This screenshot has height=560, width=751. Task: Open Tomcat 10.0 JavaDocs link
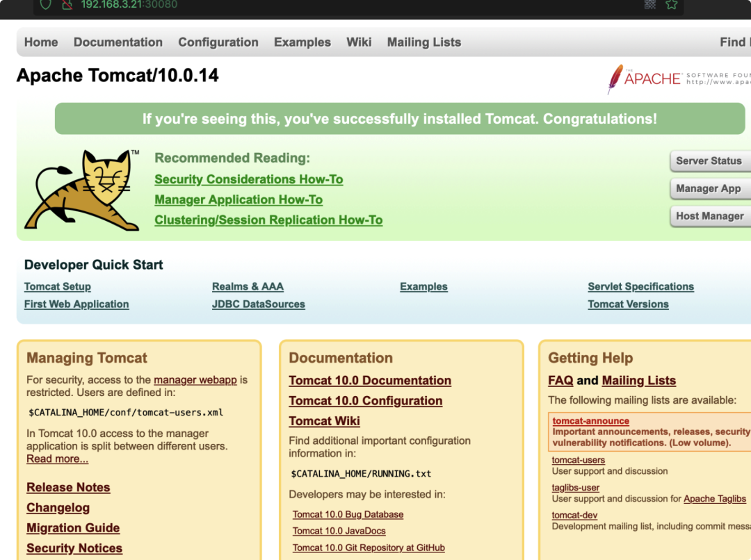tap(339, 532)
